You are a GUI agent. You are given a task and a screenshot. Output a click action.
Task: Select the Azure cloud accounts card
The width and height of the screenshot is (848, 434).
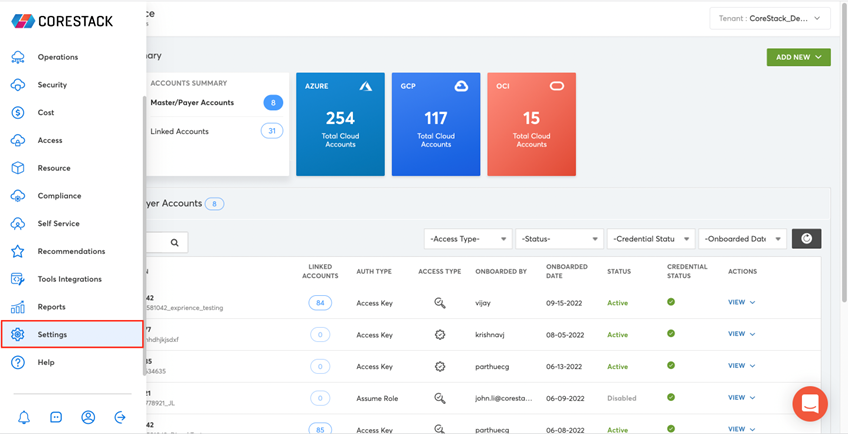[x=340, y=124]
